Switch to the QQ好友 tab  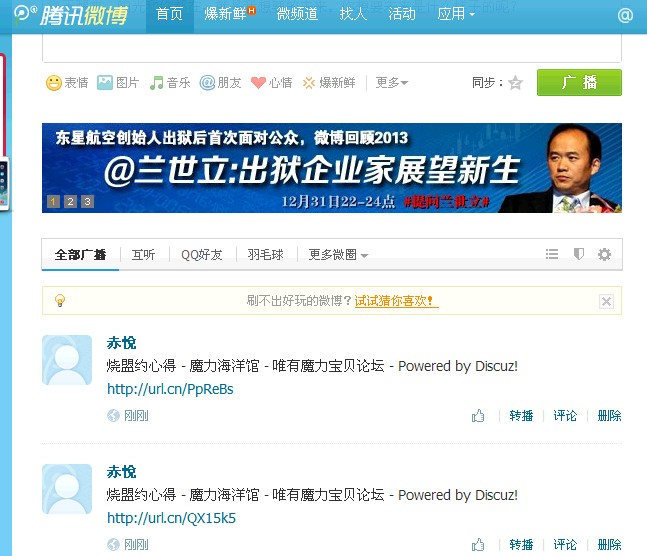tap(202, 255)
